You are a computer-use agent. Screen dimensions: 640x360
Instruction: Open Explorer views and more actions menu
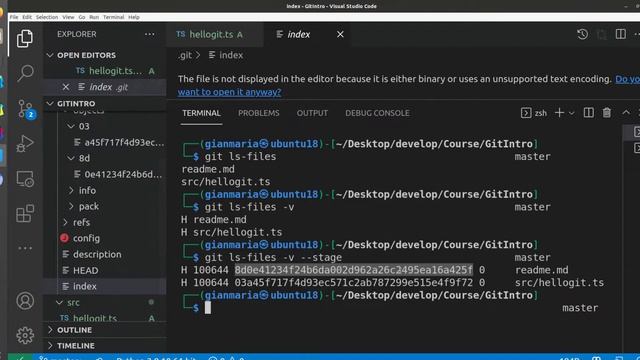pyautogui.click(x=149, y=34)
